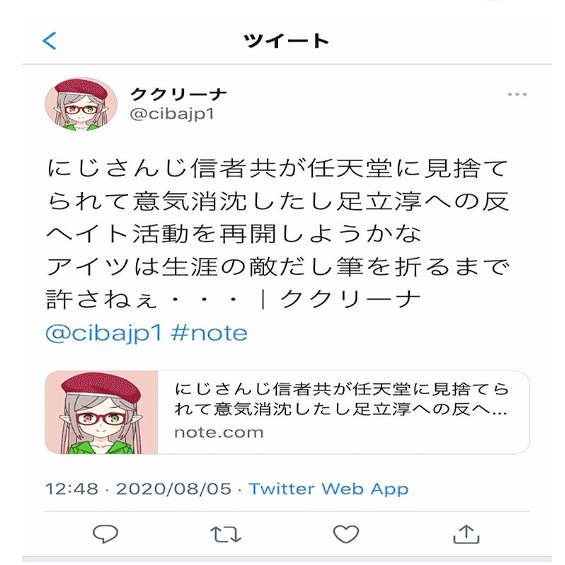The height and width of the screenshot is (565, 565).
Task: Go back using the blue arrow
Action: (x=49, y=41)
